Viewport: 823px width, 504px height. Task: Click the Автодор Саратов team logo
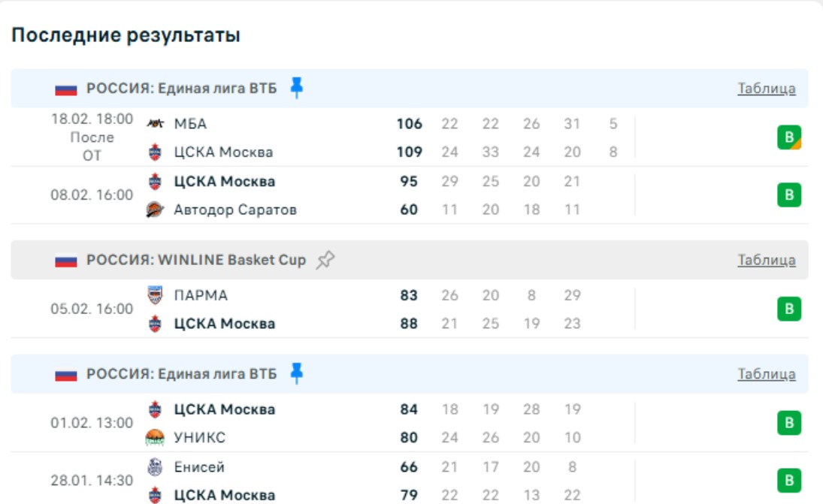pos(155,210)
